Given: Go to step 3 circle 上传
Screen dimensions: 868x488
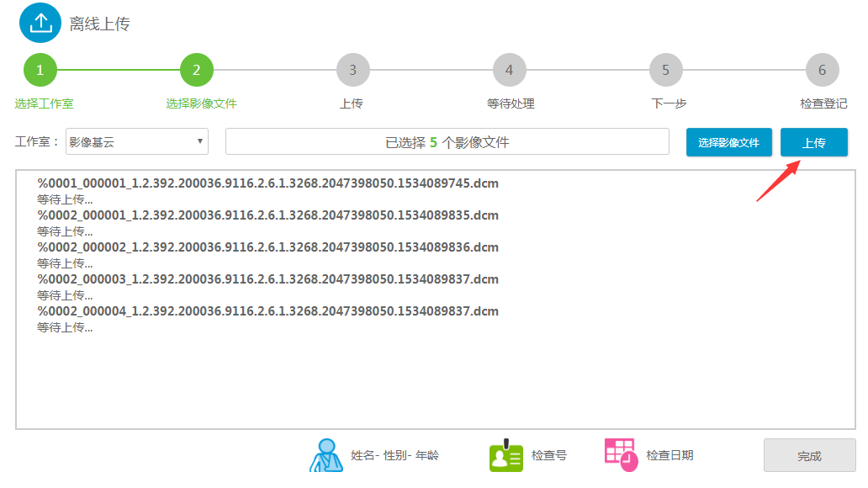Looking at the screenshot, I should click(353, 70).
